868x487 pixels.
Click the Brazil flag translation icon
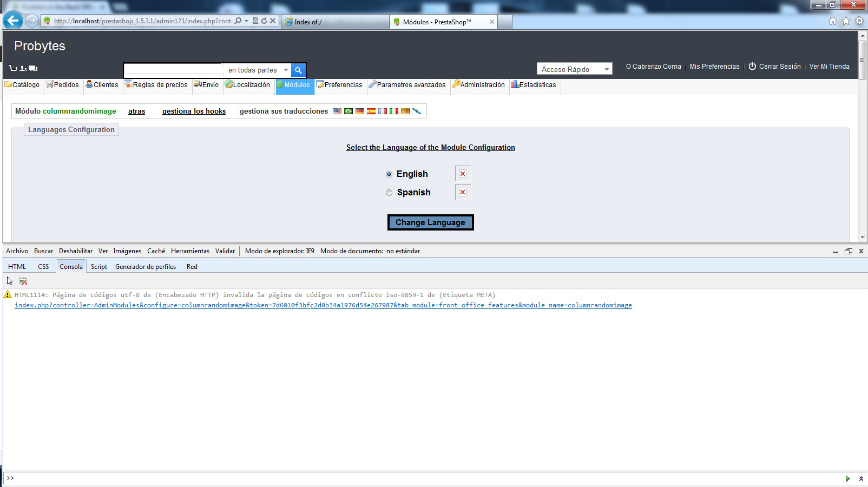(x=348, y=111)
